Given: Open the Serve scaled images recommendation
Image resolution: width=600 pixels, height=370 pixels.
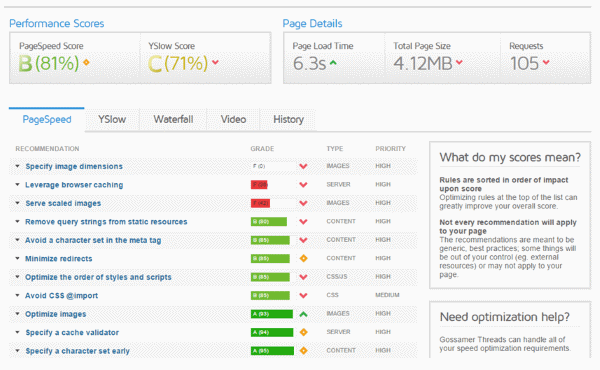Looking at the screenshot, I should tap(63, 203).
